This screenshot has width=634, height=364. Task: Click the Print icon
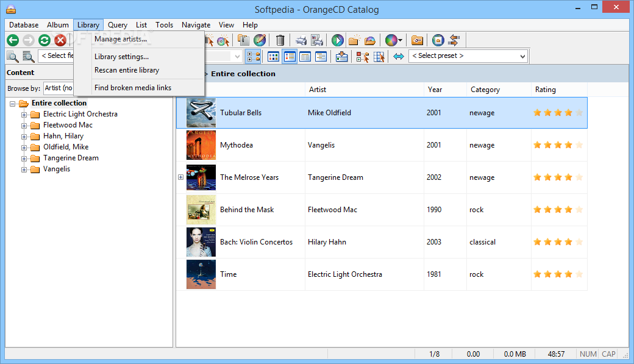point(301,40)
